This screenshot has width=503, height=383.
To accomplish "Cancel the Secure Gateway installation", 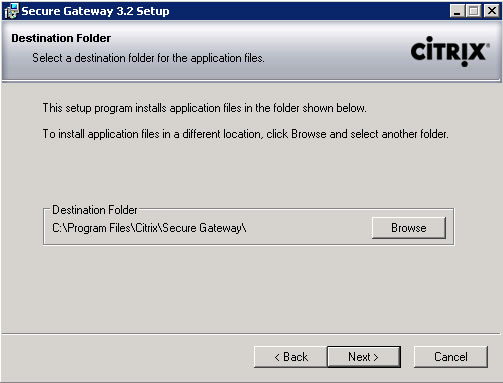I will [451, 357].
